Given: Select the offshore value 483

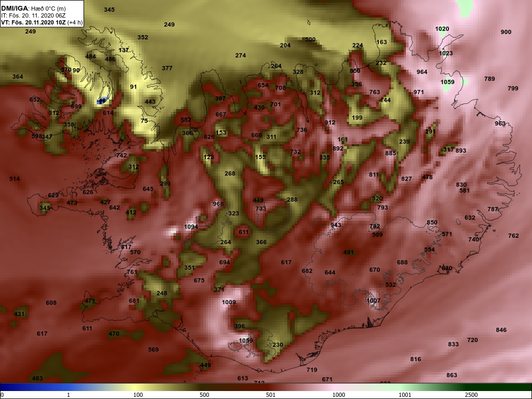Looking at the screenshot, I should 37,378.
